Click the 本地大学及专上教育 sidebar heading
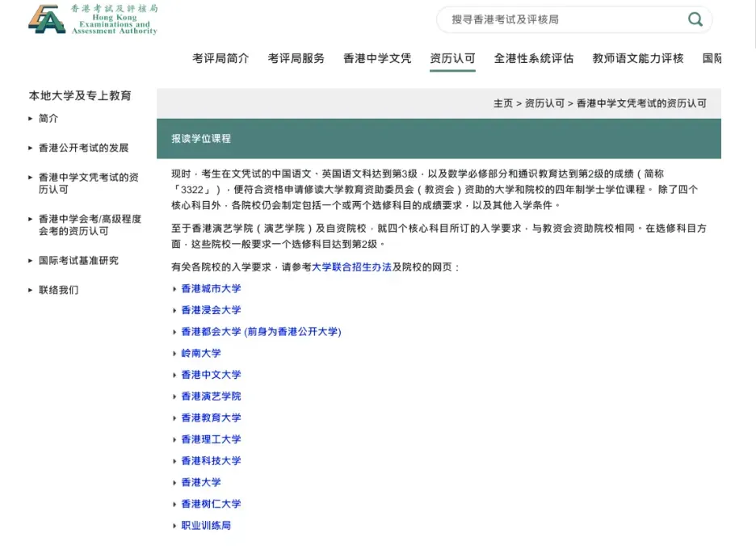This screenshot has height=554, width=756. coord(80,95)
